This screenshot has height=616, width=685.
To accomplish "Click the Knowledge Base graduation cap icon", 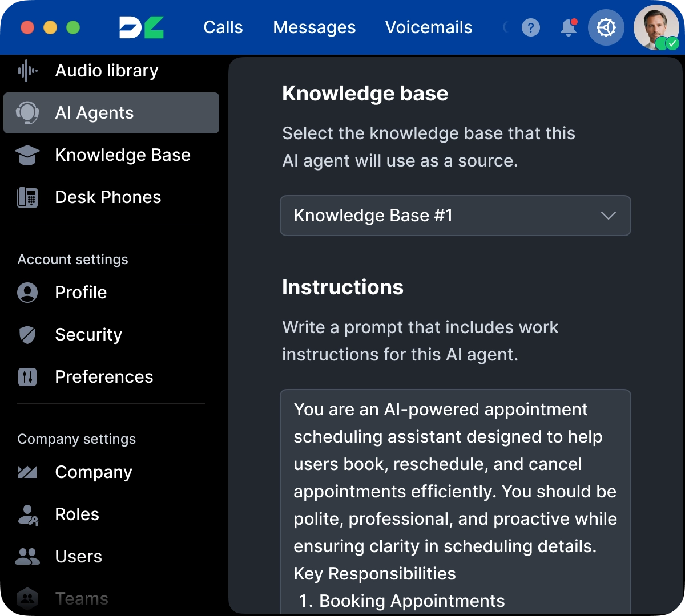I will (x=26, y=155).
